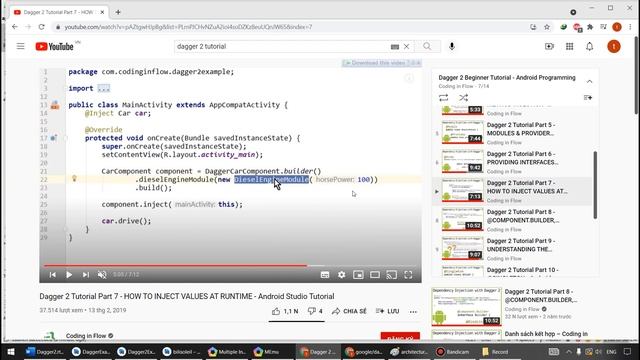Open the browser extensions puzzle icon
640x360 pixels.
tap(590, 27)
